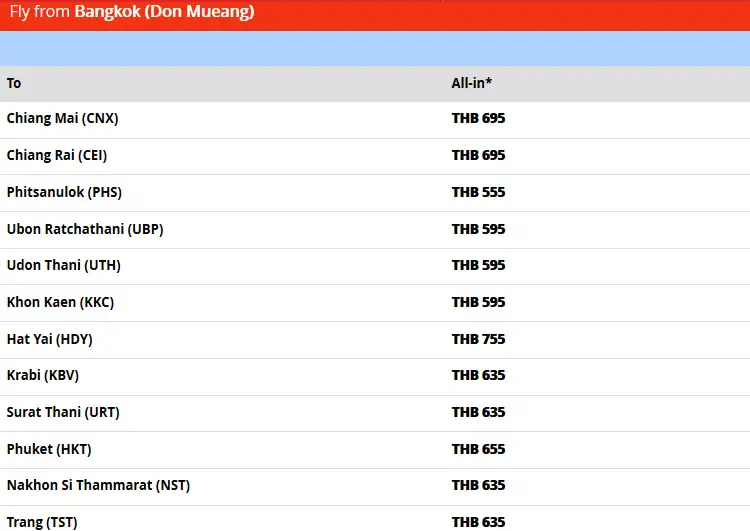Image resolution: width=750 pixels, height=531 pixels.
Task: Click the THB 635 fare for Krabi
Action: click(x=478, y=375)
